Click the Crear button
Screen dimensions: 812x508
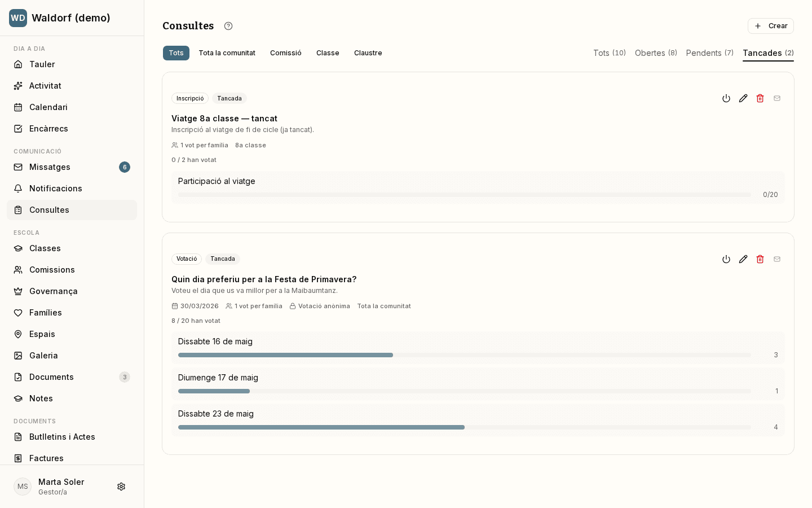tap(771, 26)
